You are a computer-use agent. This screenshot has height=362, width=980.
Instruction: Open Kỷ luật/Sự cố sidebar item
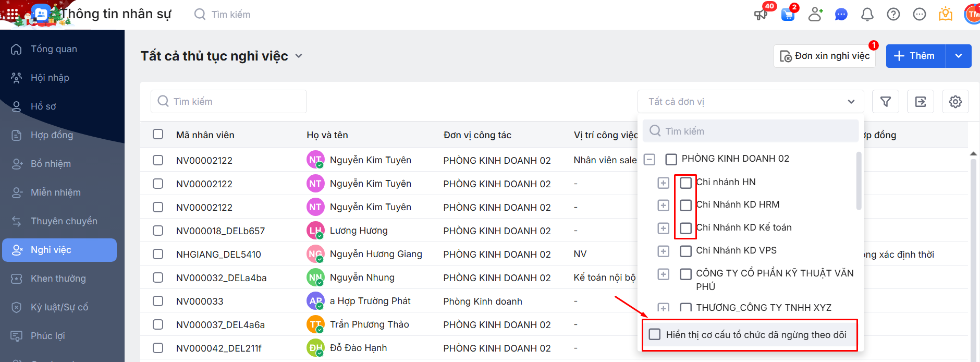pos(59,307)
